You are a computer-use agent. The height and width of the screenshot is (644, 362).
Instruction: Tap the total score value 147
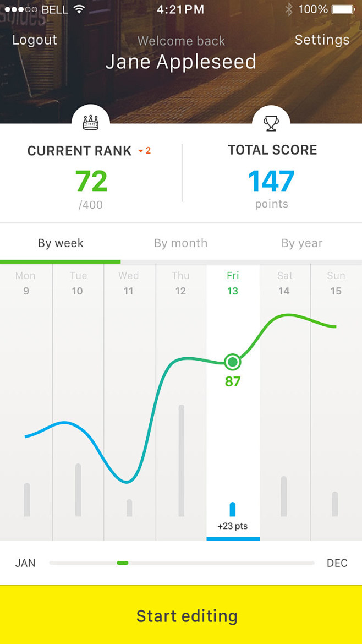271,181
